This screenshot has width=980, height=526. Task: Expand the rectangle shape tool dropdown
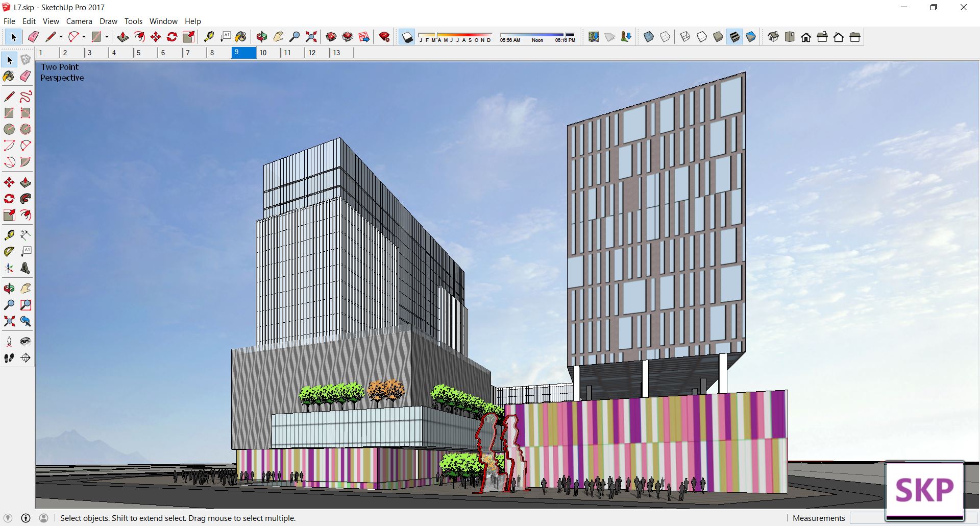pyautogui.click(x=107, y=37)
